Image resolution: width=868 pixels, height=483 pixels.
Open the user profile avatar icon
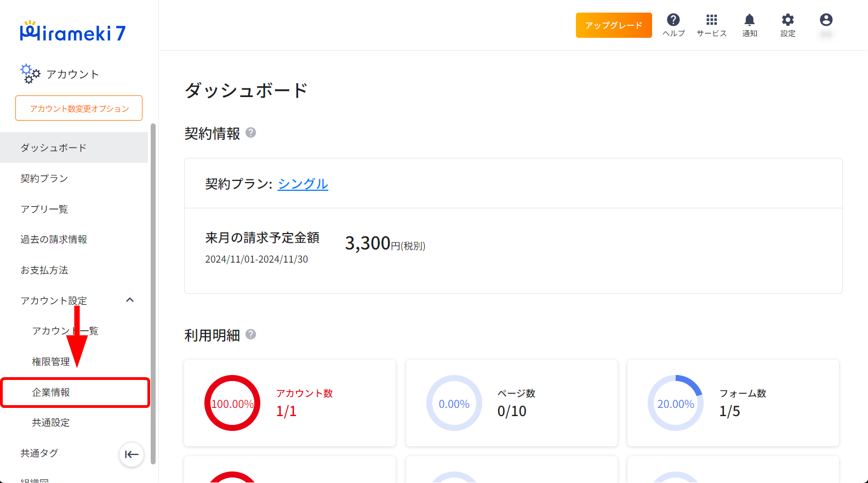click(826, 20)
